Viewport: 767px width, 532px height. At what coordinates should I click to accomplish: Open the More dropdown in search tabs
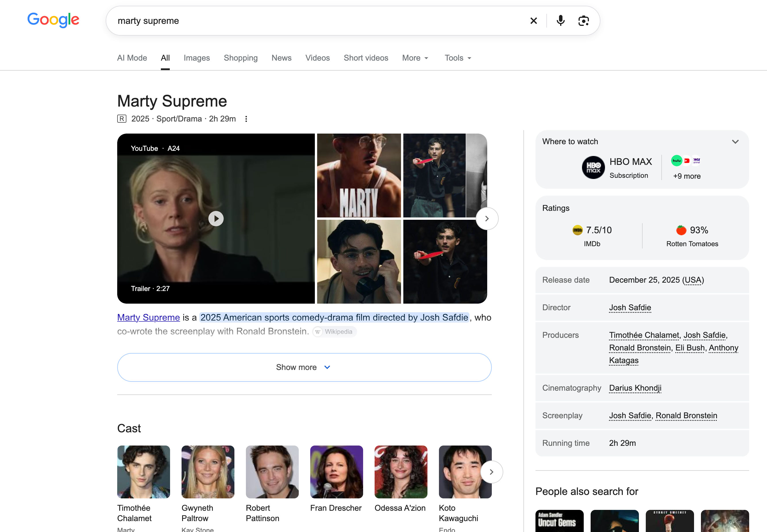[x=415, y=58]
